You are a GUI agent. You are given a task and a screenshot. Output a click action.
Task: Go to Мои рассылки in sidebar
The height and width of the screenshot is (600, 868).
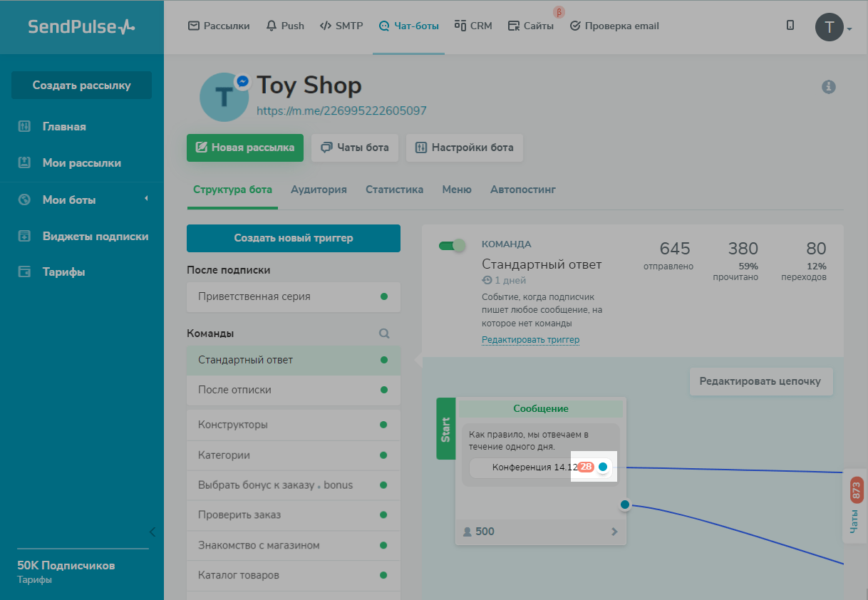coord(81,162)
